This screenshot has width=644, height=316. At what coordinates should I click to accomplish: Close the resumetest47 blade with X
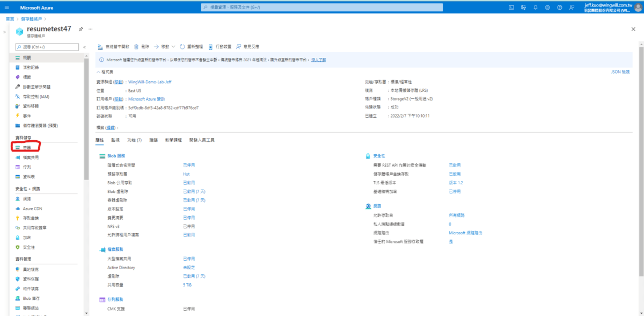633,29
